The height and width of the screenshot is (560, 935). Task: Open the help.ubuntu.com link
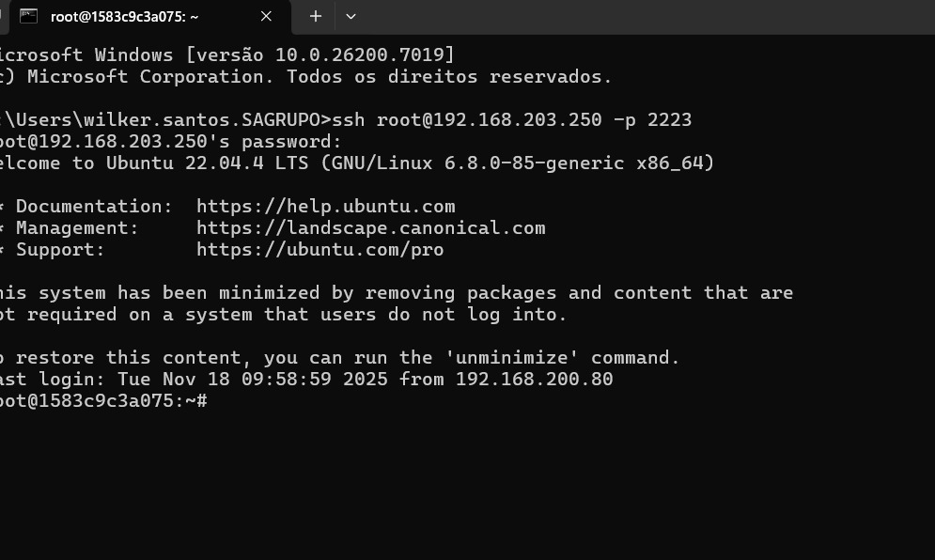coord(325,207)
